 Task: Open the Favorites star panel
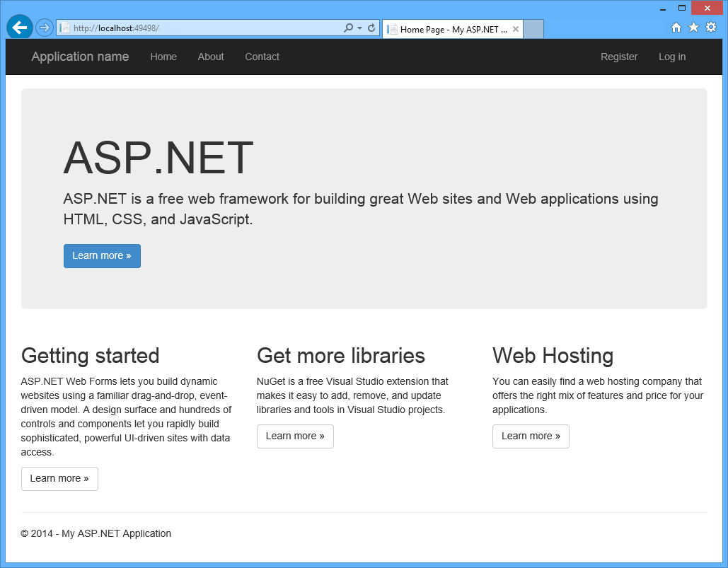coord(693,27)
